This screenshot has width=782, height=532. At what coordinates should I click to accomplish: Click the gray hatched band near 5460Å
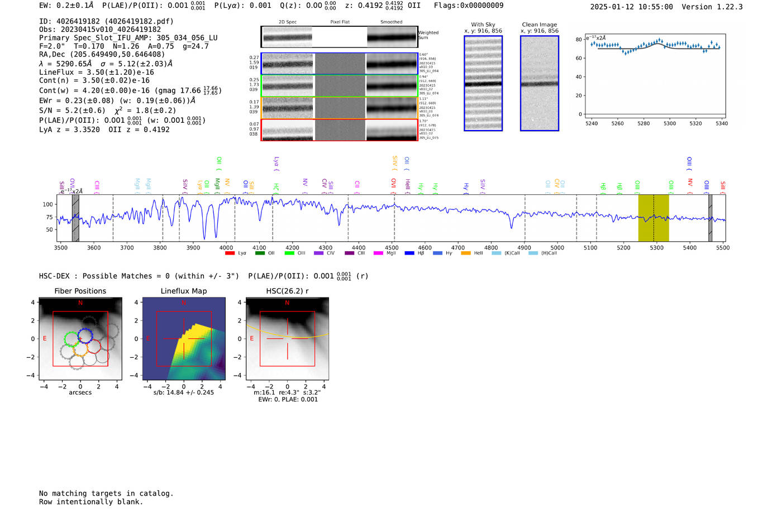point(711,218)
